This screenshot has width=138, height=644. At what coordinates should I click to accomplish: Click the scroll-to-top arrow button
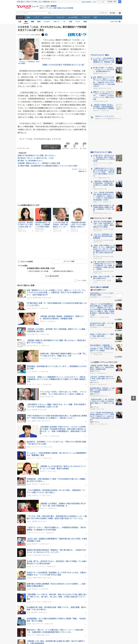point(133,398)
